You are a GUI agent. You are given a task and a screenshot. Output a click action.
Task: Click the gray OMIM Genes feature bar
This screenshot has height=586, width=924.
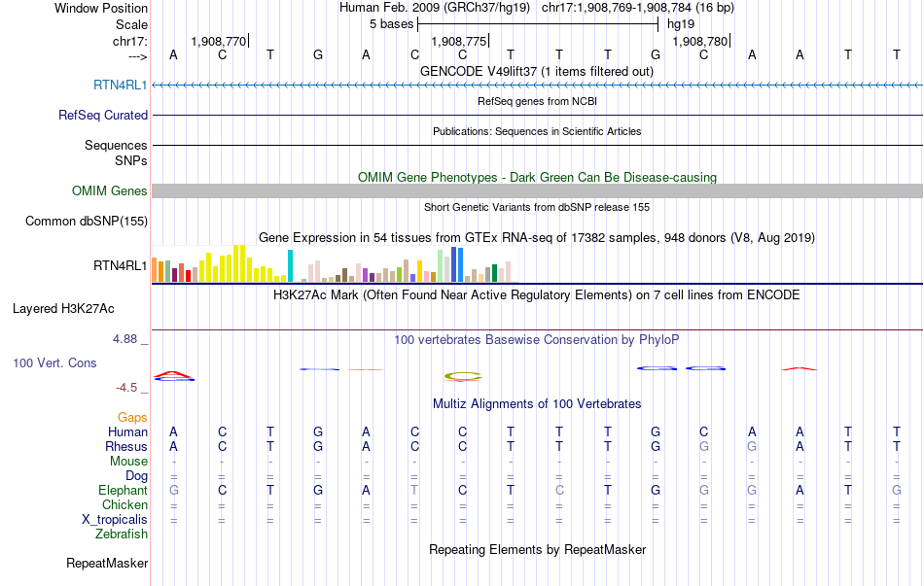(x=537, y=191)
